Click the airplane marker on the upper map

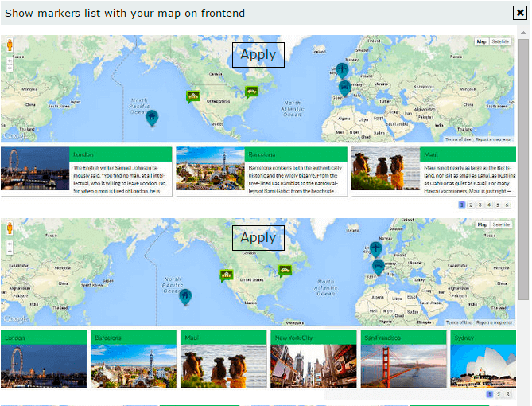(x=342, y=70)
